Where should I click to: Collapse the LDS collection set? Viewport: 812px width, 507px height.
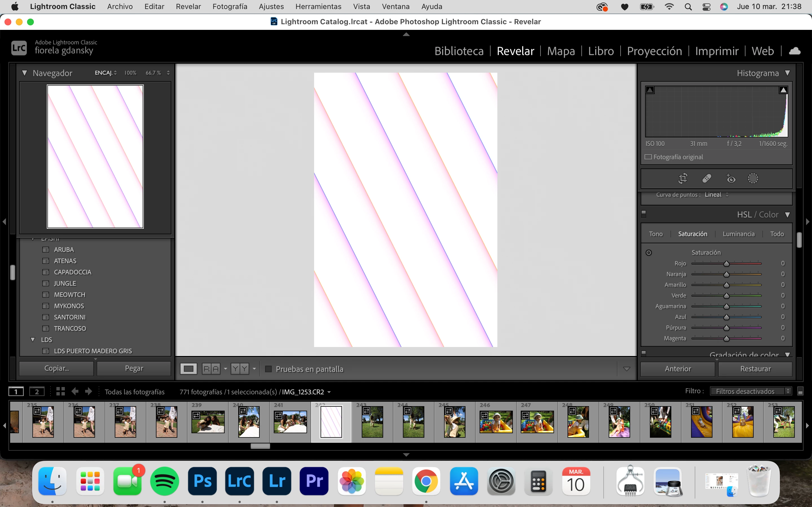tap(32, 340)
